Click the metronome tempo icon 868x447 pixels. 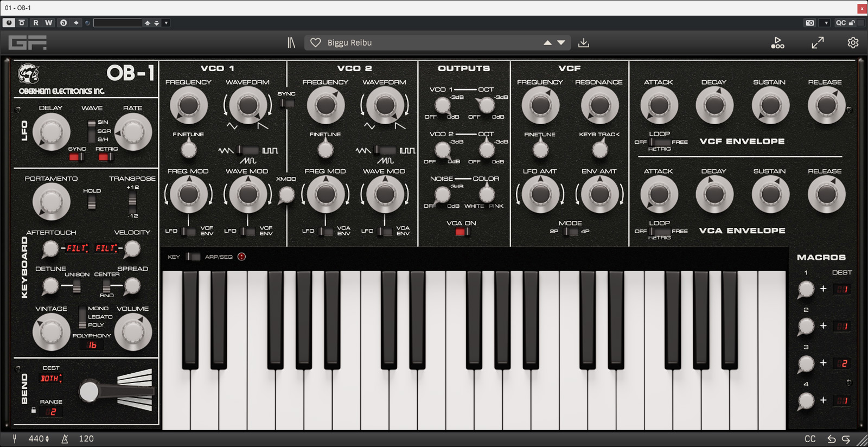(65, 439)
